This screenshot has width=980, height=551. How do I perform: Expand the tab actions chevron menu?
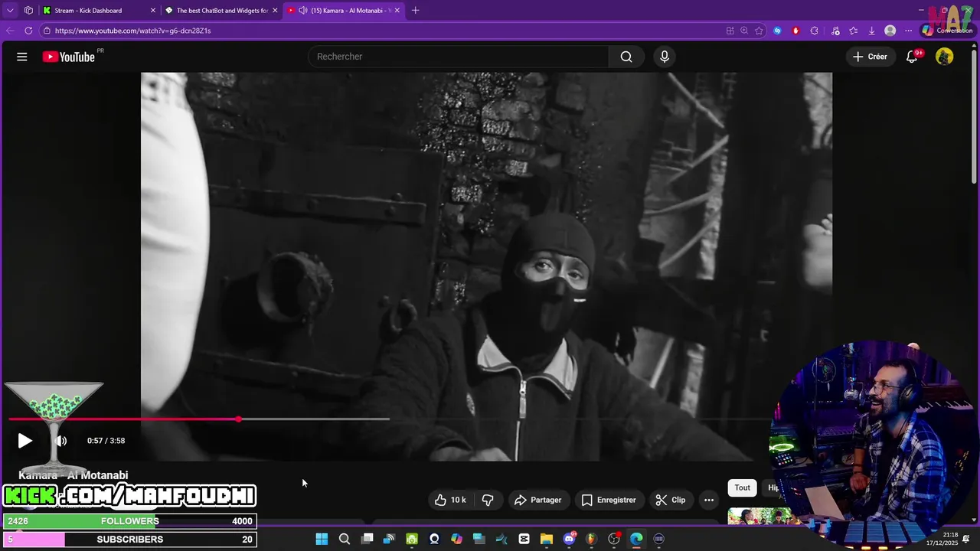point(10,11)
